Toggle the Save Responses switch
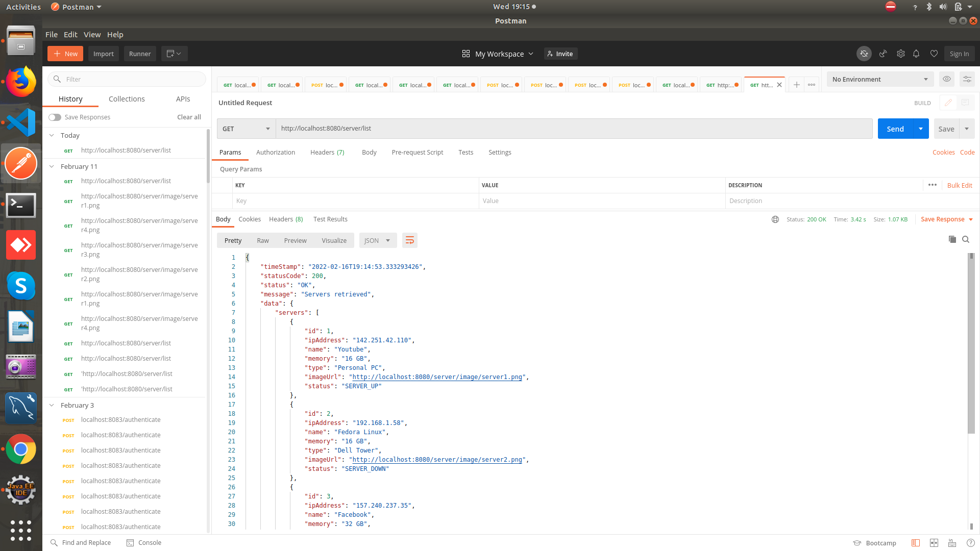 55,117
